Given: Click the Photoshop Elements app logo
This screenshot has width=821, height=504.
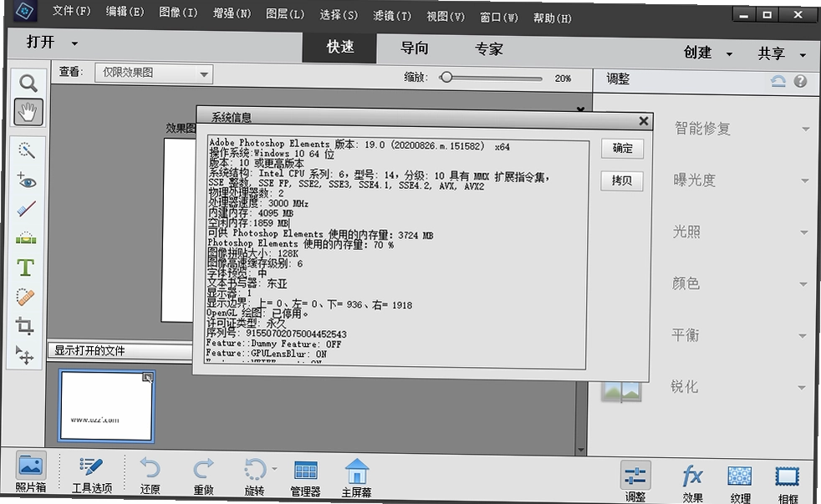Looking at the screenshot, I should coord(24,11).
